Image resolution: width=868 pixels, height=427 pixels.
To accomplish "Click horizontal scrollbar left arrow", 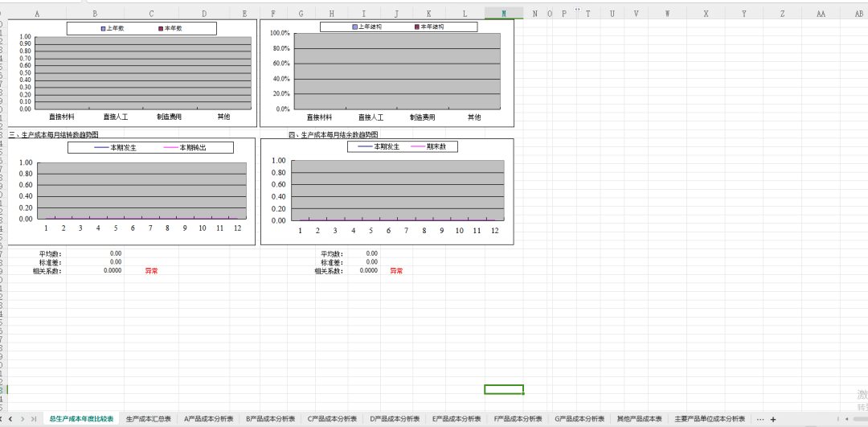I will (x=845, y=419).
